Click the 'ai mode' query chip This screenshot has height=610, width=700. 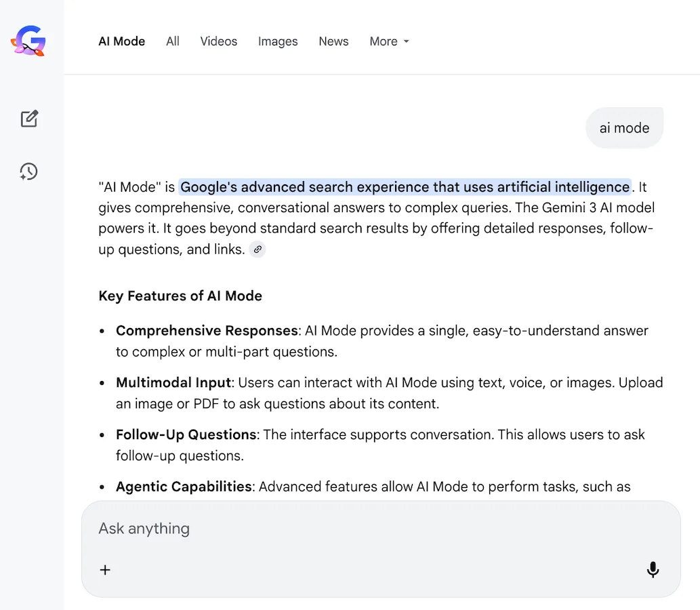pos(623,127)
